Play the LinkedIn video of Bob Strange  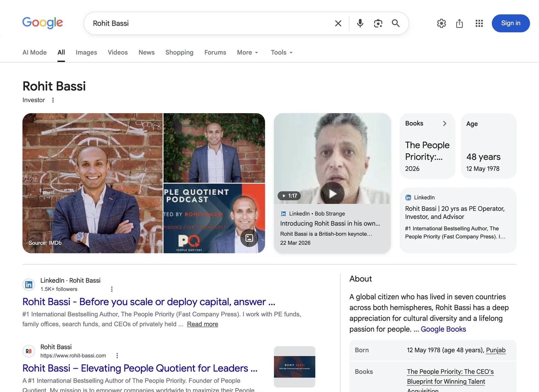coord(332,194)
